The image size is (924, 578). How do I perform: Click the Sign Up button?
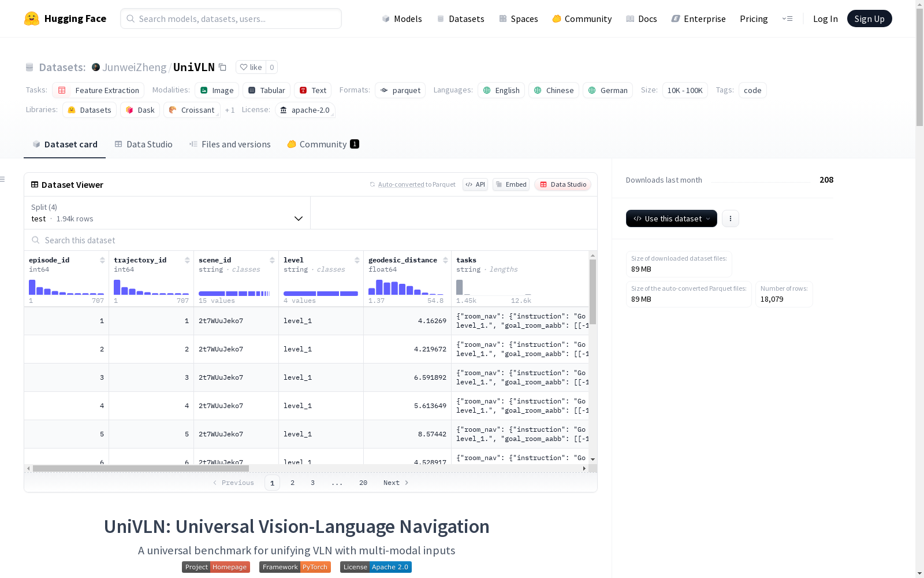pyautogui.click(x=869, y=18)
